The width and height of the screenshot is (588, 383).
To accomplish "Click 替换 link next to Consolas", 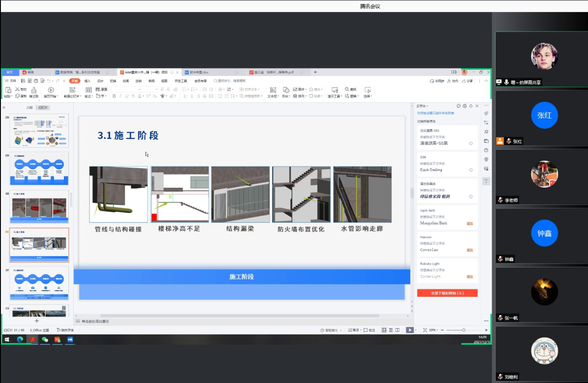I will [470, 250].
